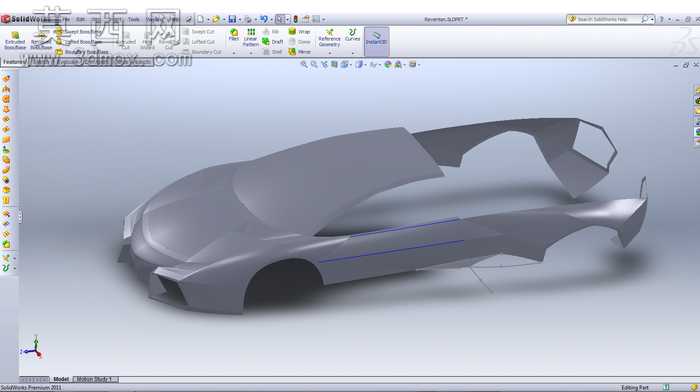The height and width of the screenshot is (392, 700).
Task: Select the Dome feature tool
Action: (300, 42)
